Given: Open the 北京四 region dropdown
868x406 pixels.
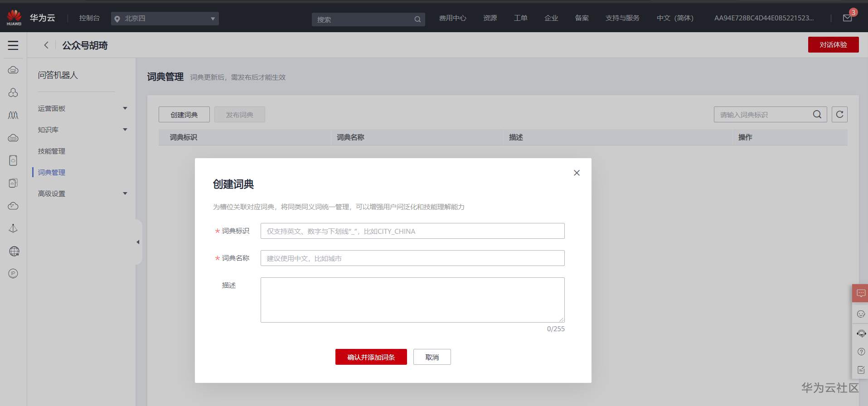Looking at the screenshot, I should pos(165,19).
